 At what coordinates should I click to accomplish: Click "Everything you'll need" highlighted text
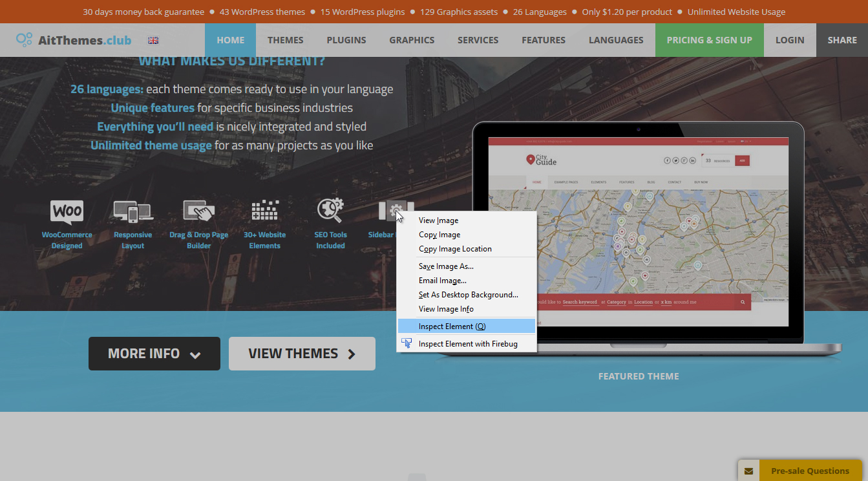click(155, 127)
